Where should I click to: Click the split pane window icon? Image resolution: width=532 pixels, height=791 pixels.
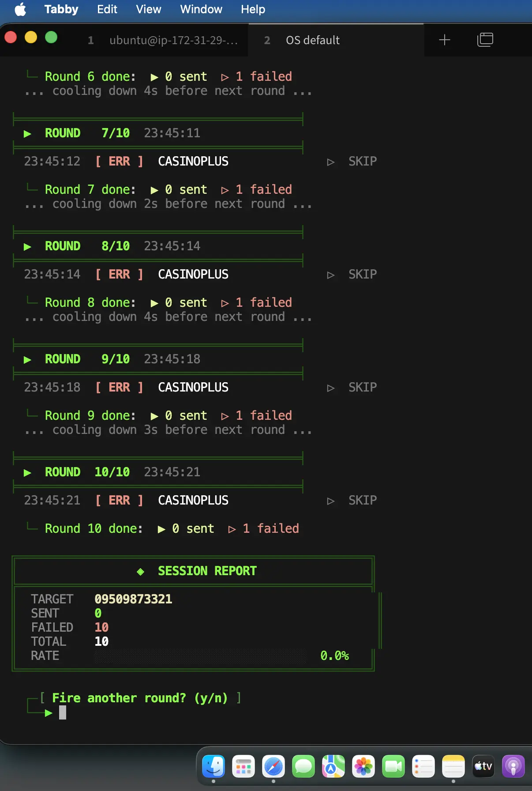pos(485,40)
